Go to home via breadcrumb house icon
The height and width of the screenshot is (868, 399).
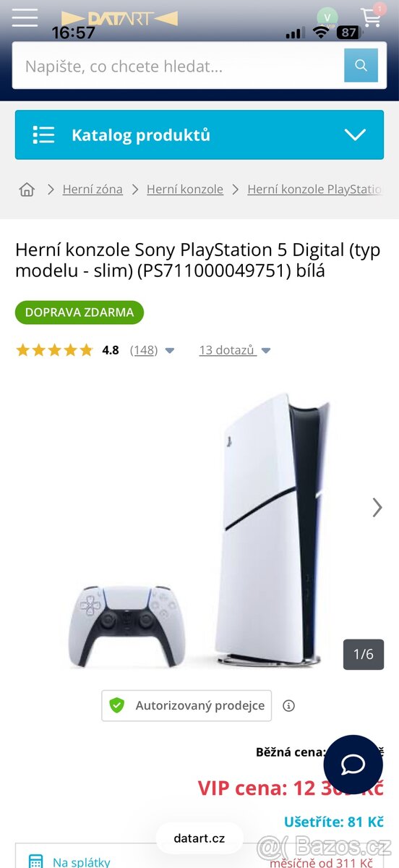[27, 190]
